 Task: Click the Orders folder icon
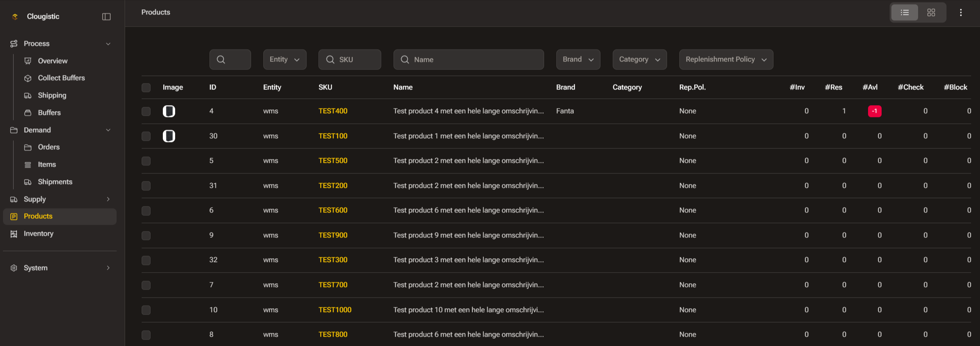(x=28, y=147)
